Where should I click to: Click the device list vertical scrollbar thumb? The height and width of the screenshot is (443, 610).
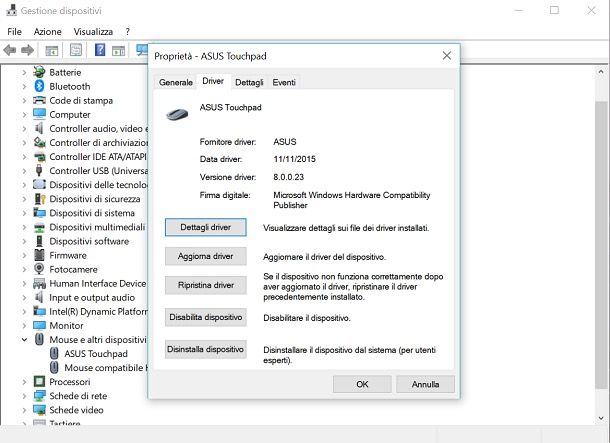601,244
